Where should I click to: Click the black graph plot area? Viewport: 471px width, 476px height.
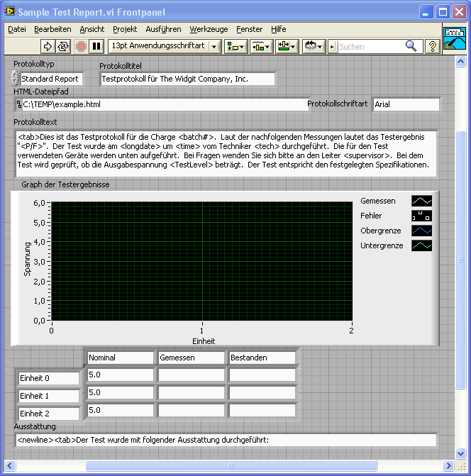(x=202, y=261)
